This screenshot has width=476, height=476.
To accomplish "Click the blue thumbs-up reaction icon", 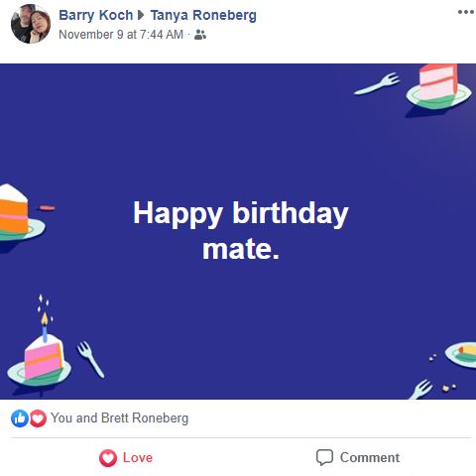I will tap(20, 418).
